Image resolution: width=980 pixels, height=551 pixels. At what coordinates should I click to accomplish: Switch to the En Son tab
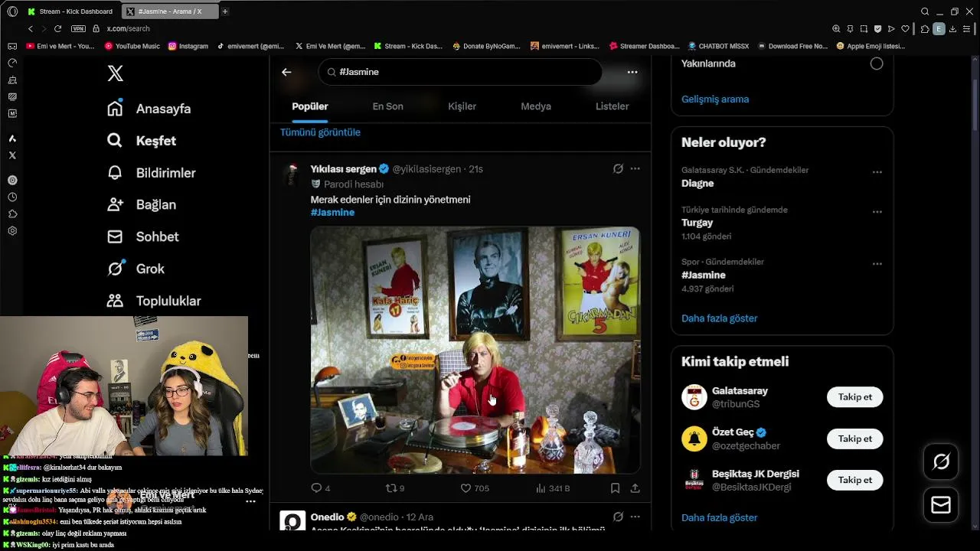pos(387,106)
